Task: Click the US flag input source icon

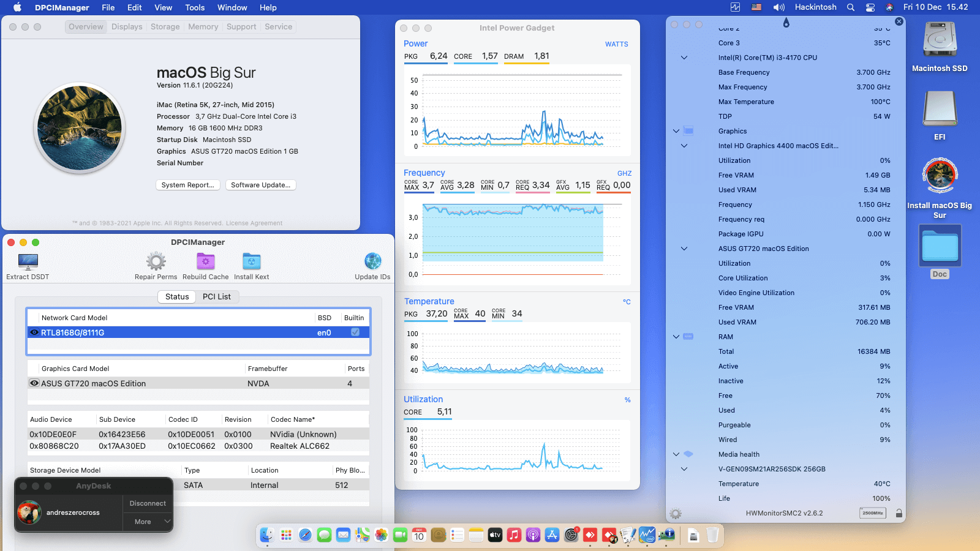Action: coord(756,7)
